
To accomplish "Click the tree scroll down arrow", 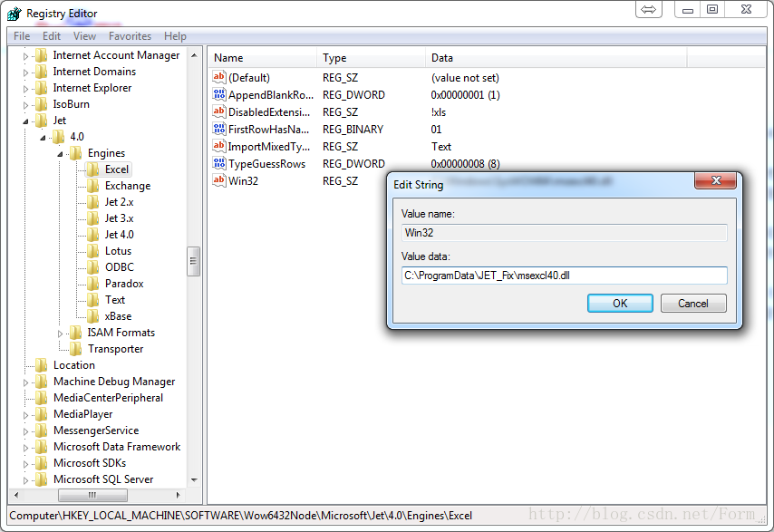I will [194, 479].
